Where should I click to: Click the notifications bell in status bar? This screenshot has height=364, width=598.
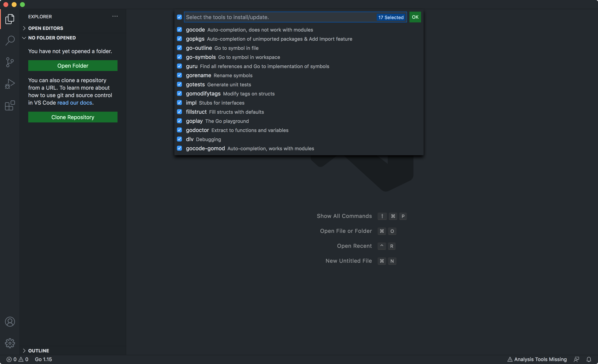(x=588, y=359)
